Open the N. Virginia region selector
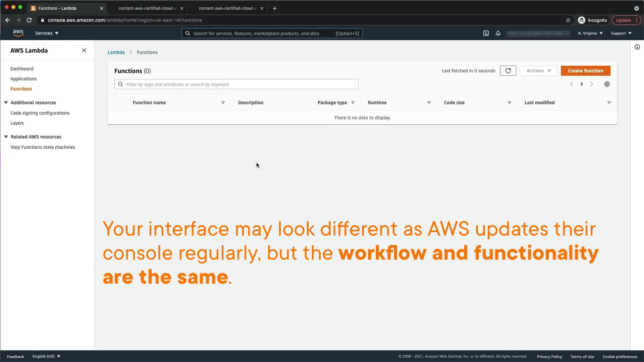The width and height of the screenshot is (644, 362). point(590,33)
